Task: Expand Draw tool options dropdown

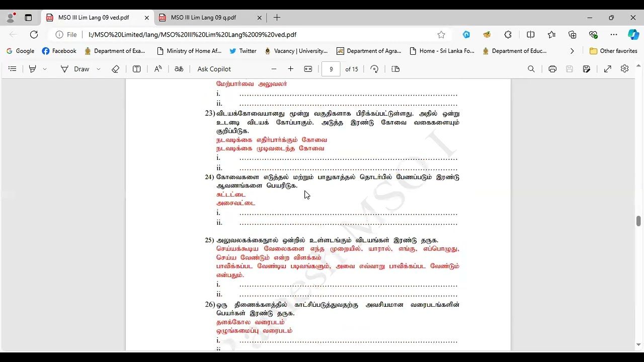Action: [98, 69]
